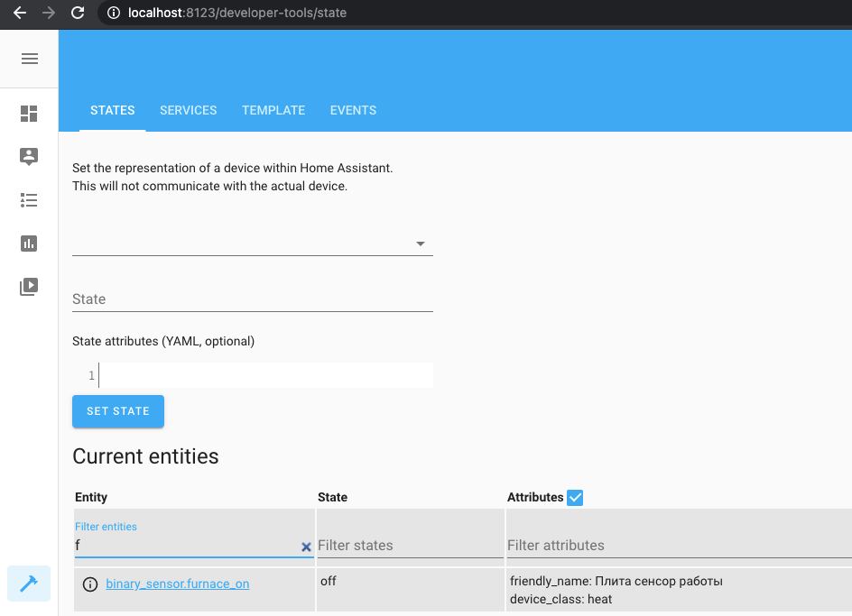Image resolution: width=852 pixels, height=616 pixels.
Task: Open the Overview dashboard icon
Action: pyautogui.click(x=29, y=114)
